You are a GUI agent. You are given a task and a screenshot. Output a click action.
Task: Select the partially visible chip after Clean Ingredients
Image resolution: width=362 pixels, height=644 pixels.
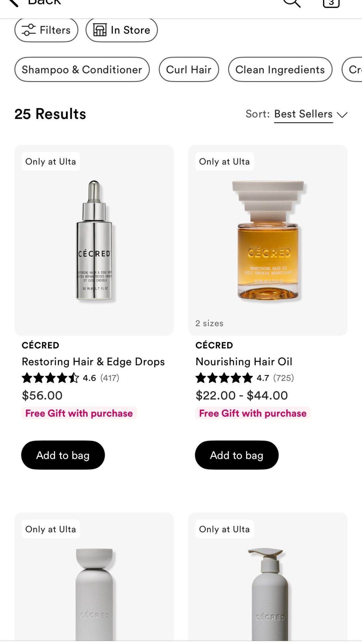click(x=352, y=69)
